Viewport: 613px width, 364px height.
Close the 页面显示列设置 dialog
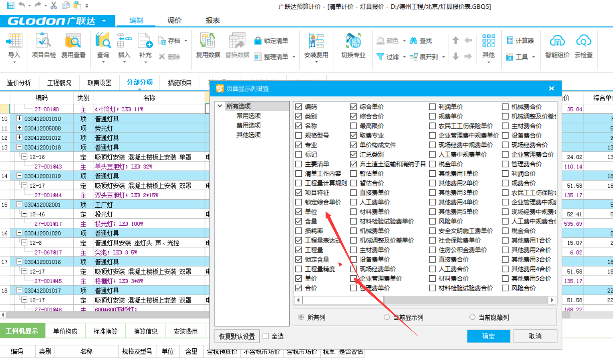551,88
